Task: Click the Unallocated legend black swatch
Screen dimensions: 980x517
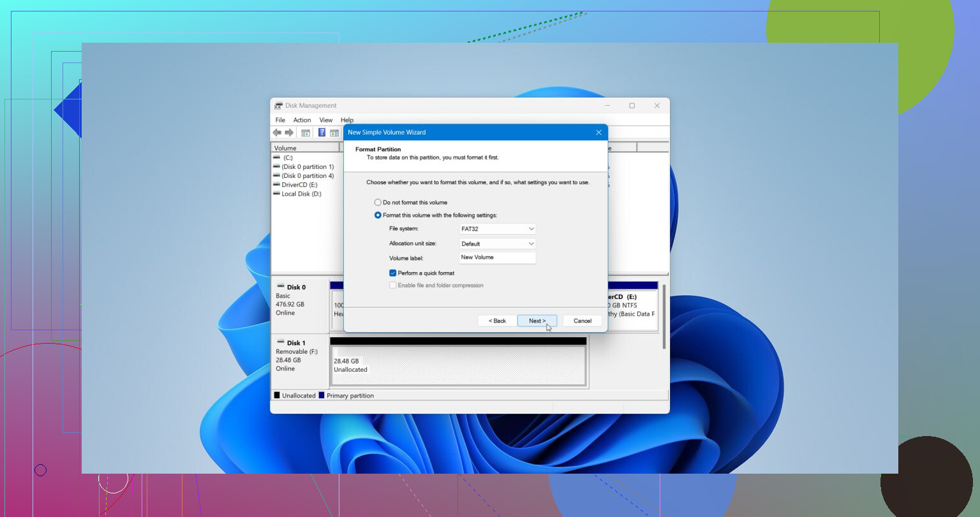Action: coord(277,395)
